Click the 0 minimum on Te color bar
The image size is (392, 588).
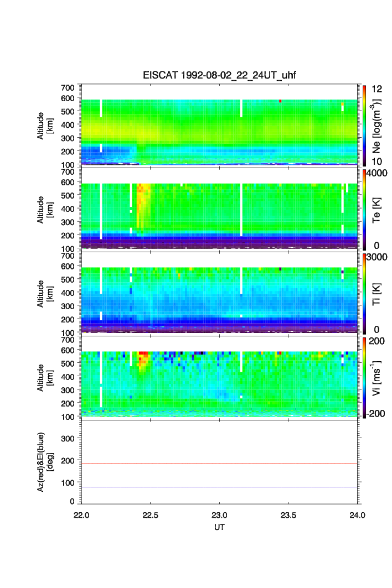point(376,246)
